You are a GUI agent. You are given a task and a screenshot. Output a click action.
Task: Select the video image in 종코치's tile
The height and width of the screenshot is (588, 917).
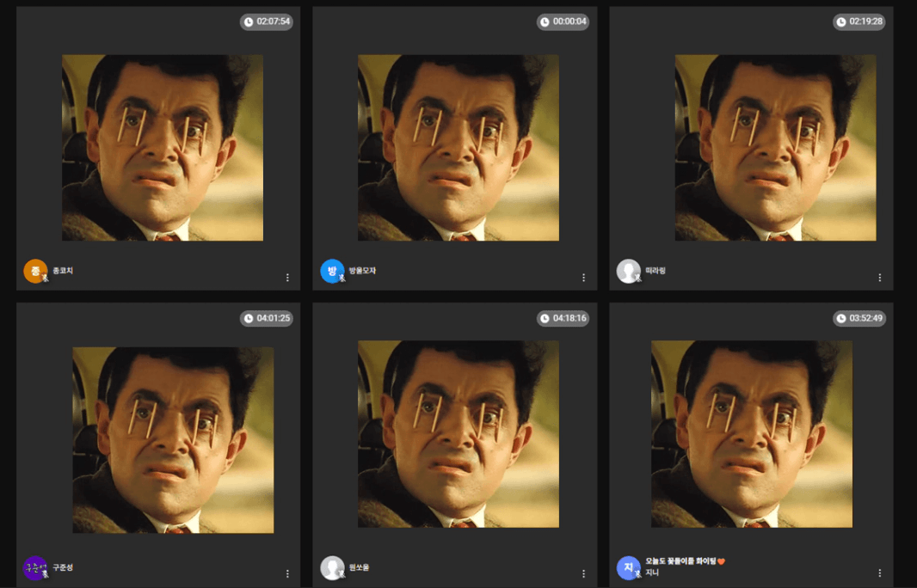[163, 148]
